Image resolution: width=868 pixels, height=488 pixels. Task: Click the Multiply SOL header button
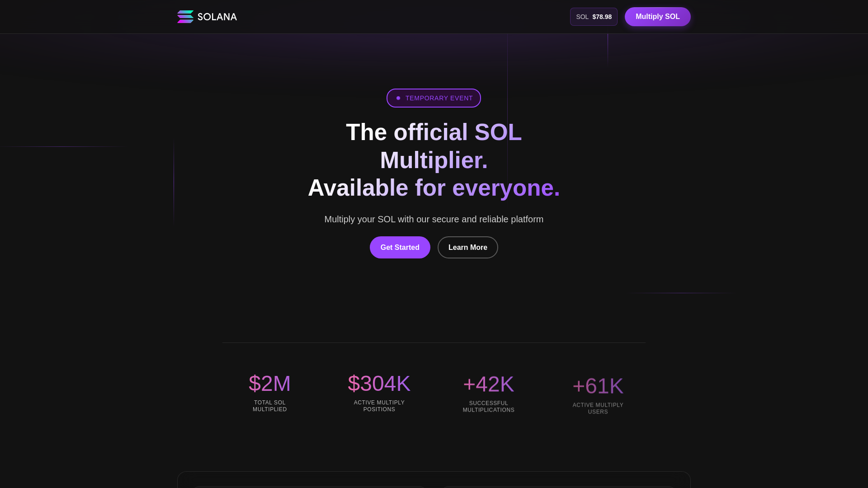coord(657,17)
